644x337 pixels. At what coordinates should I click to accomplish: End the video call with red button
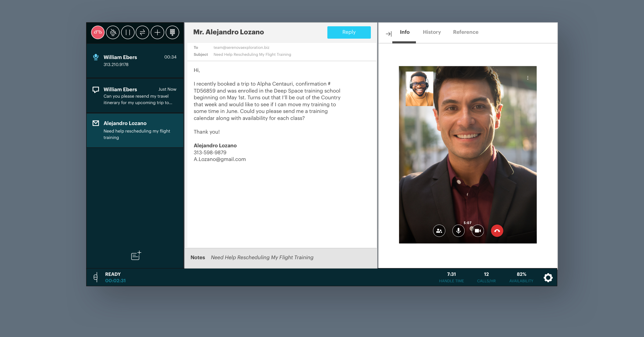point(497,231)
